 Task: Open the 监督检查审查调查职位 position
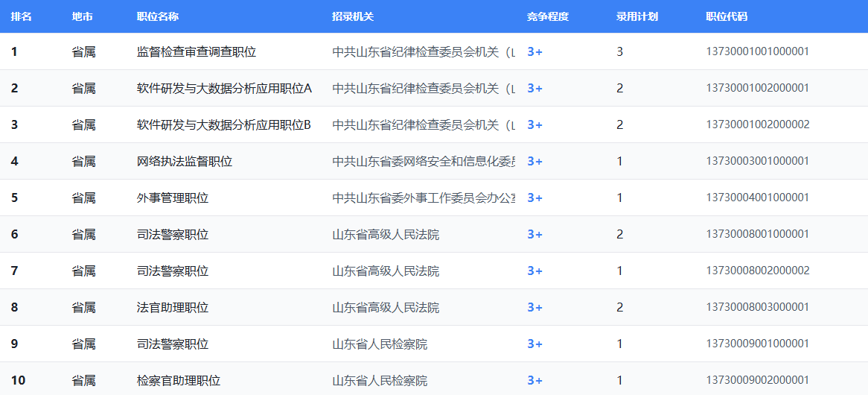pyautogui.click(x=197, y=51)
